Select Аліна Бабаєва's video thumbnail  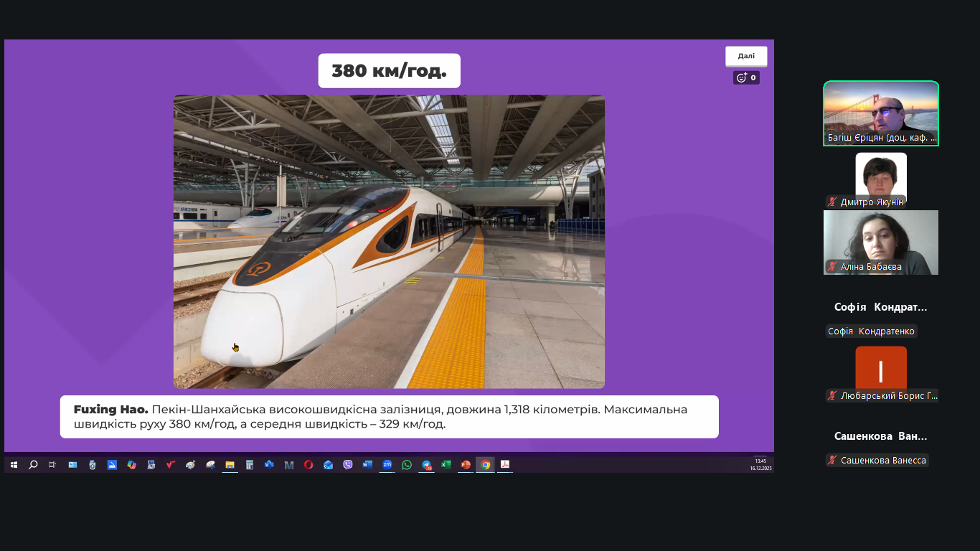pyautogui.click(x=881, y=242)
